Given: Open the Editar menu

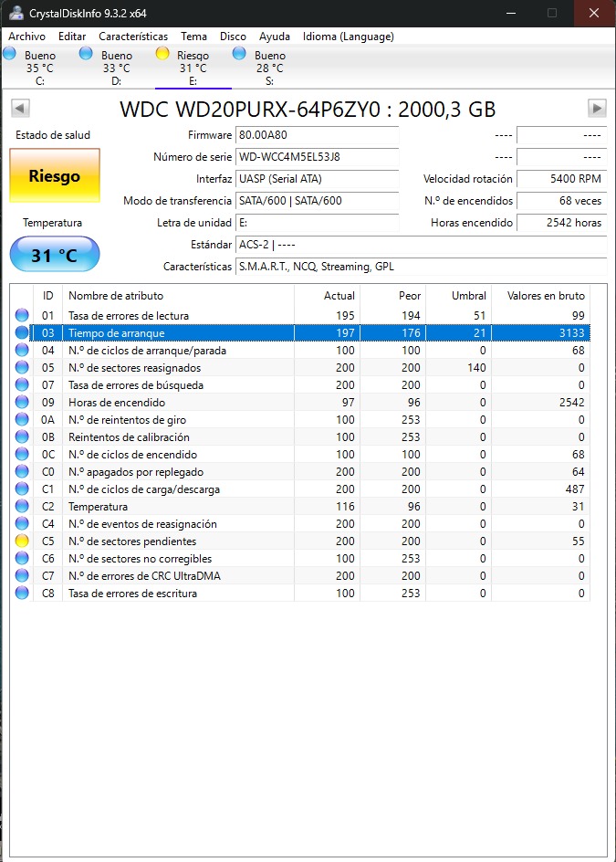Looking at the screenshot, I should 72,37.
